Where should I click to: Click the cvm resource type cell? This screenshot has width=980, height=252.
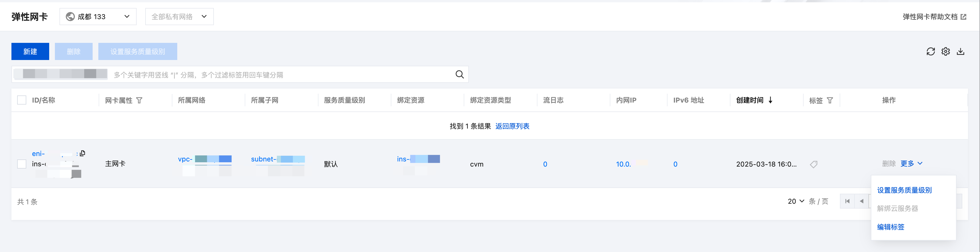coord(477,164)
